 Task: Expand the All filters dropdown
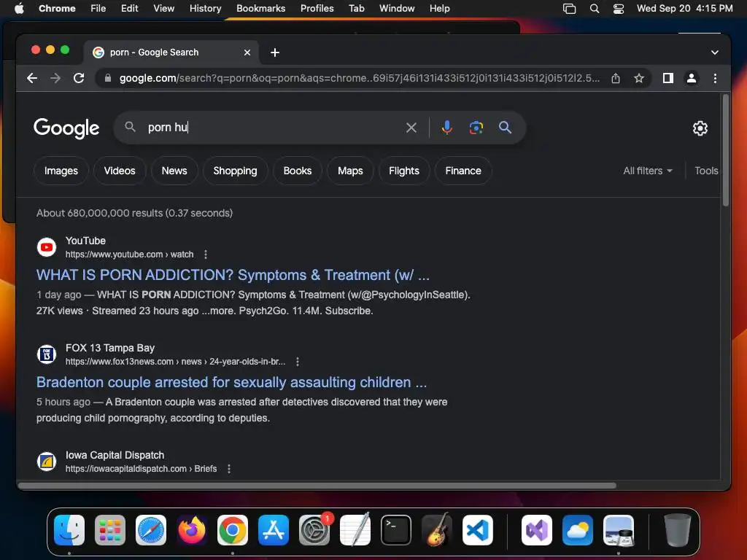coord(648,171)
